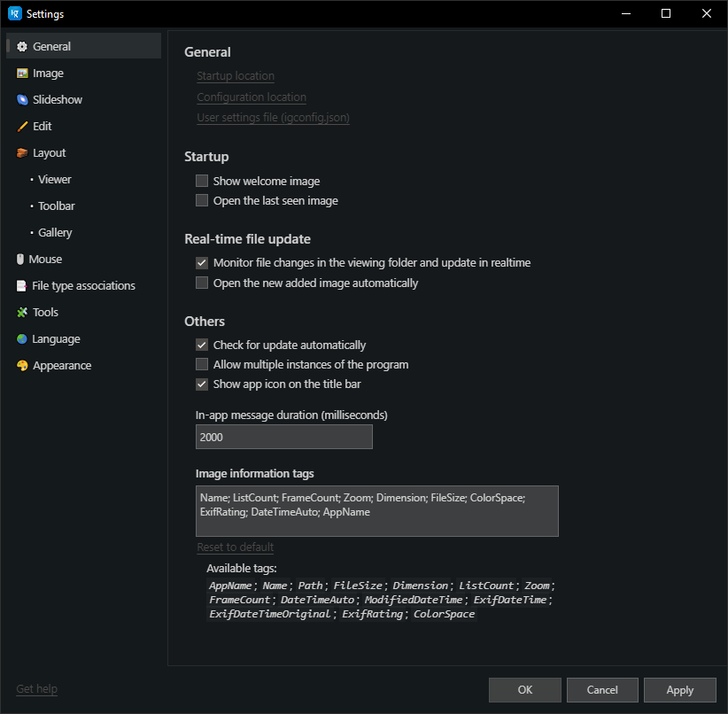This screenshot has height=714, width=728.
Task: Click the ExifDateTimeOriginal available tag
Action: (270, 614)
